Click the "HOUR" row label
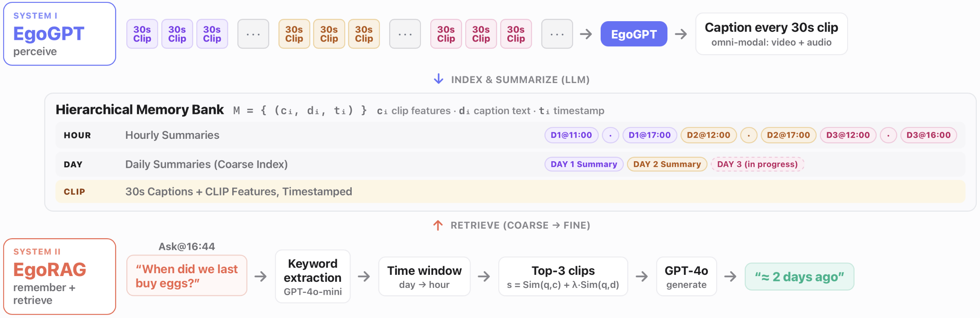 coord(77,135)
